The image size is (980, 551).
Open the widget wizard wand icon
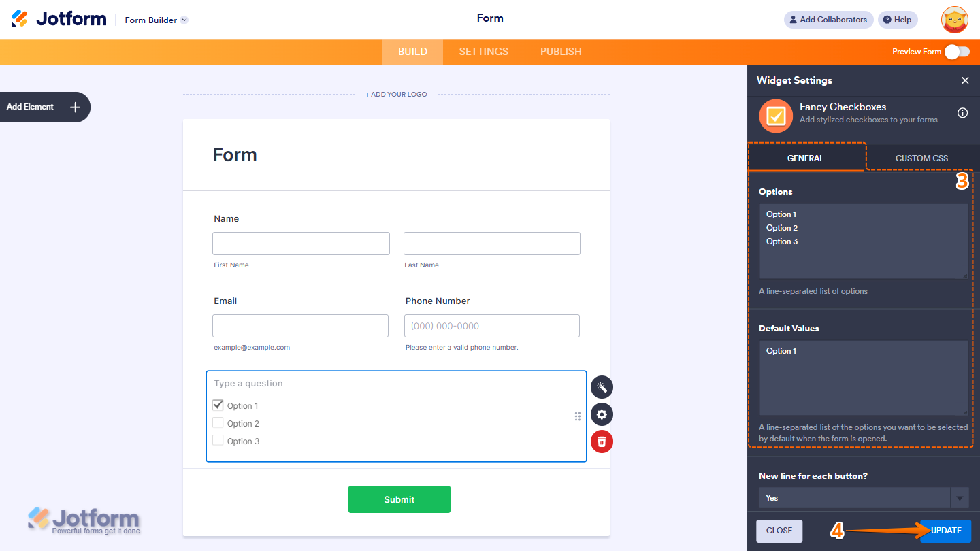[x=602, y=387]
